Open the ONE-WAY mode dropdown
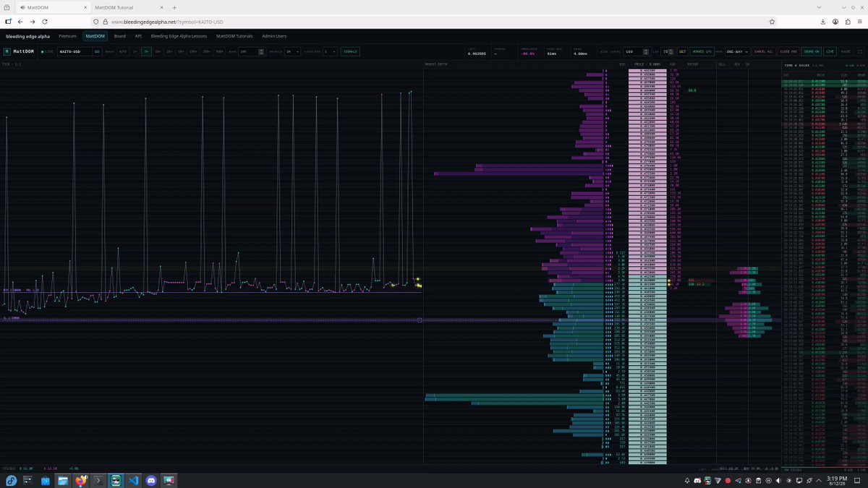868x488 pixels. pos(738,51)
